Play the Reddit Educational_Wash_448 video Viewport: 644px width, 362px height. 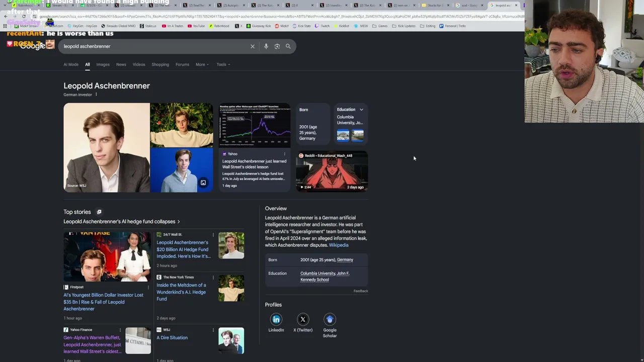[x=332, y=171]
